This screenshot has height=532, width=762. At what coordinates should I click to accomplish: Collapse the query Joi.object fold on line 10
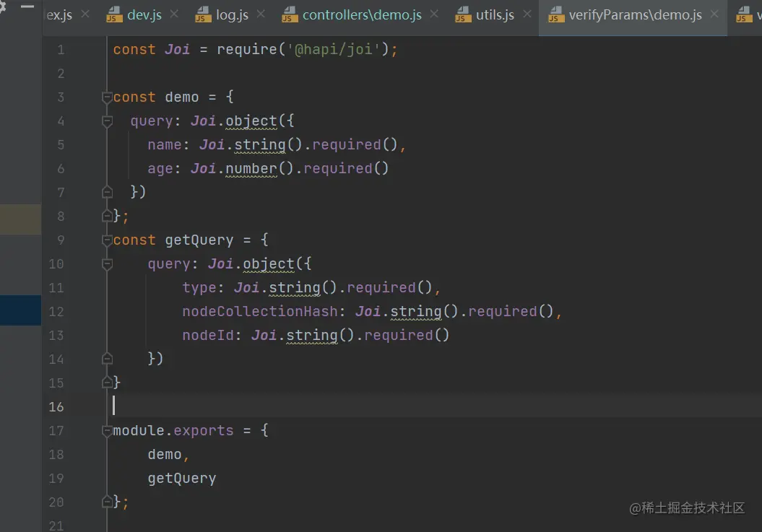tap(108, 263)
